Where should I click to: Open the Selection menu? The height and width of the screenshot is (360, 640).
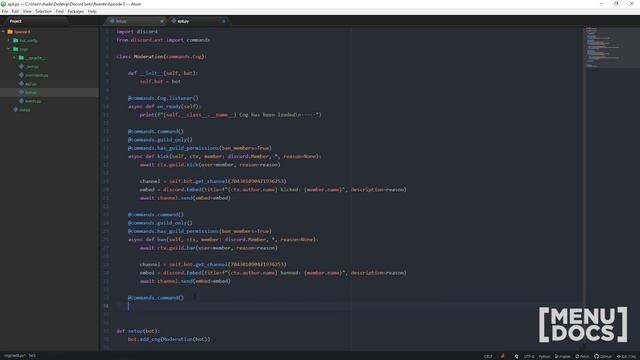pos(43,11)
